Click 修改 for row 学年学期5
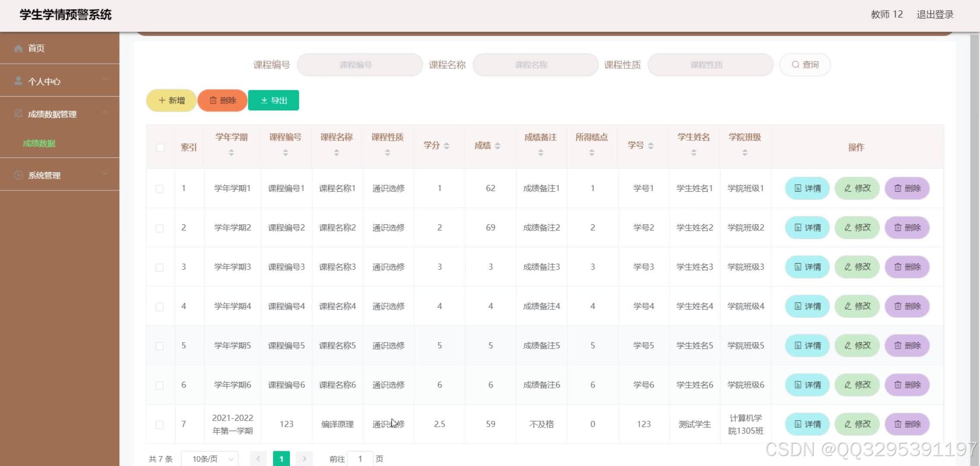This screenshot has width=980, height=466. (x=857, y=345)
